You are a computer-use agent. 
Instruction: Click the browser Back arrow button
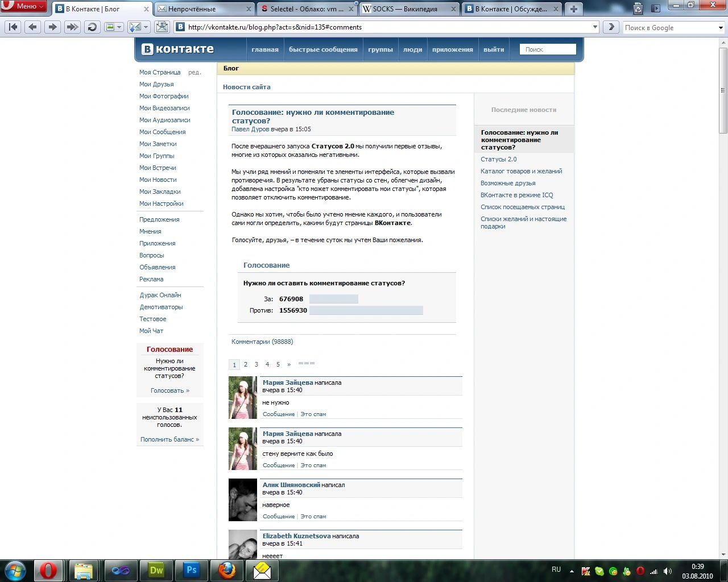click(32, 27)
